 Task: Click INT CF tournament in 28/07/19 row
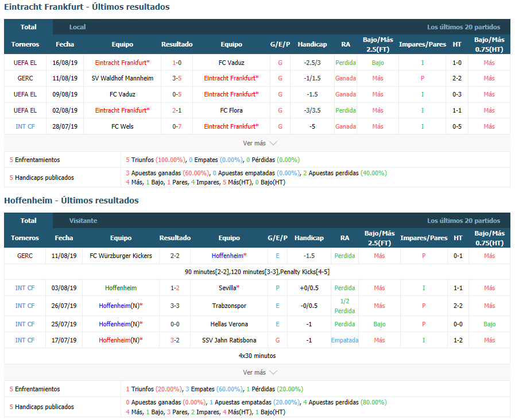tap(25, 126)
